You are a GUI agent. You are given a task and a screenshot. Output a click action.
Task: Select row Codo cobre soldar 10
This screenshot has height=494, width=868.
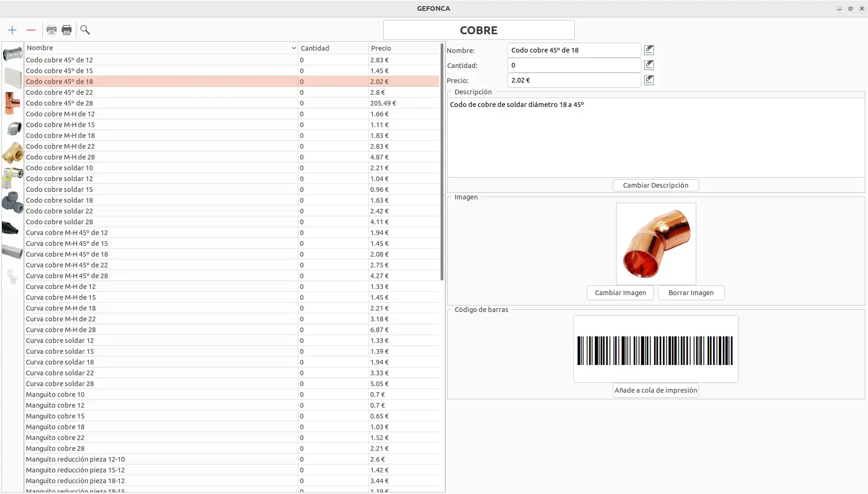pyautogui.click(x=232, y=168)
